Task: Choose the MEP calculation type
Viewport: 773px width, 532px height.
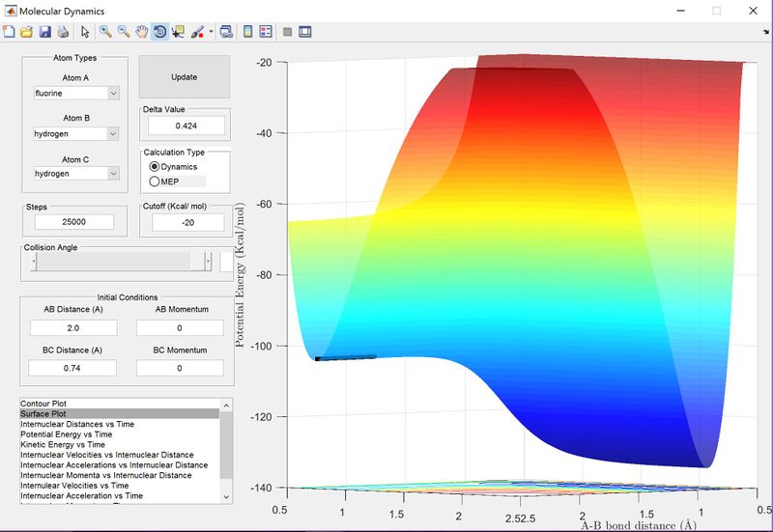Action: [x=155, y=181]
